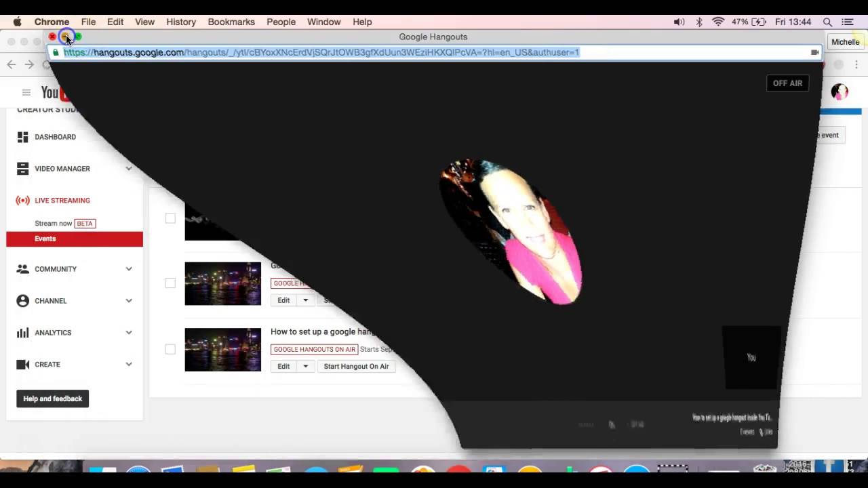Open 'How to set up a google hangout' title
Screen dimensions: 868x488
click(x=324, y=331)
